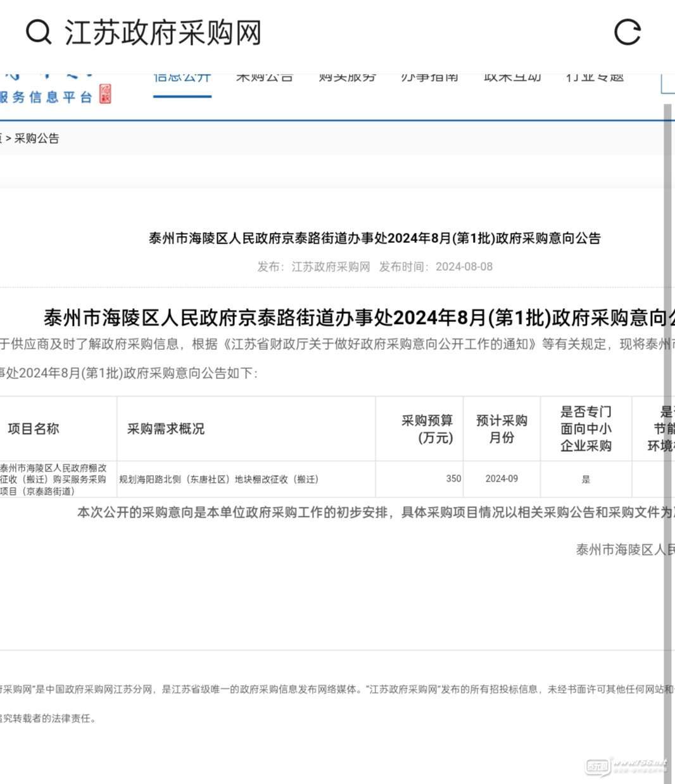Select the 行业专题 menu item

[595, 78]
